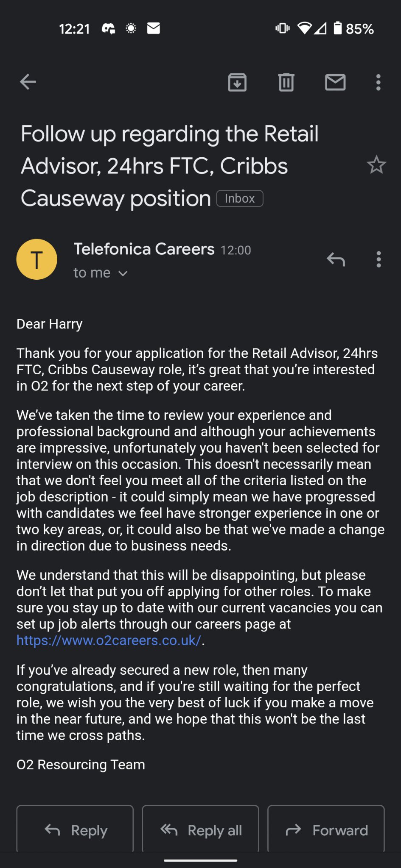Image resolution: width=401 pixels, height=868 pixels.
Task: Open Telefonica Careers sender avatar
Action: pos(37,259)
